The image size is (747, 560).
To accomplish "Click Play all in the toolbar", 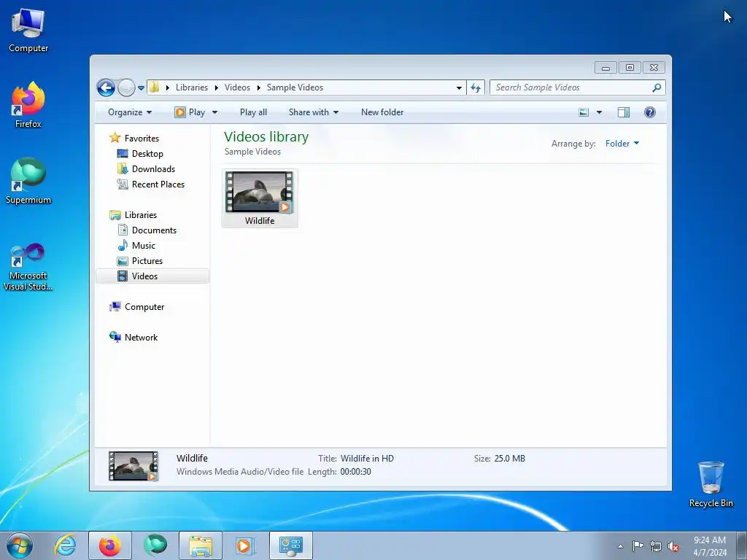I will 253,112.
